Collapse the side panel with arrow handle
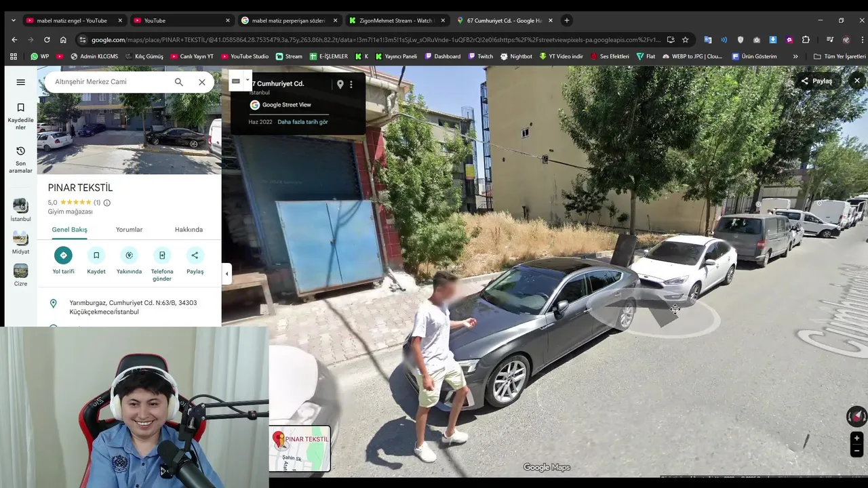The image size is (868, 488). pyautogui.click(x=226, y=274)
